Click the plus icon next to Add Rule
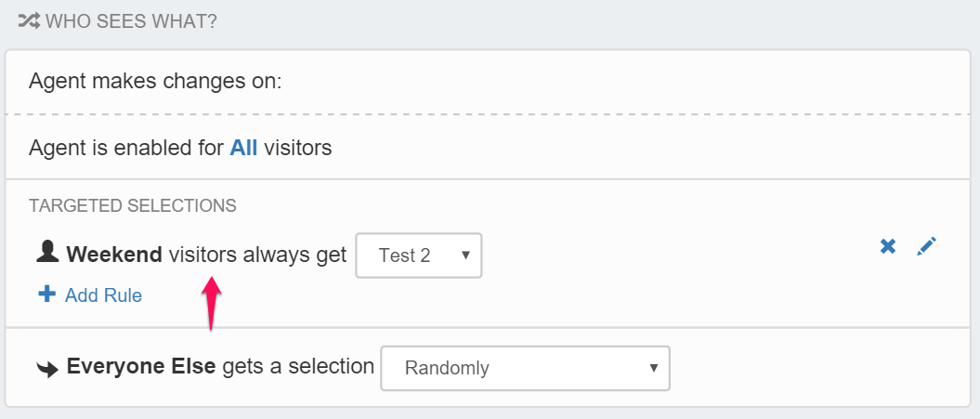 click(x=46, y=295)
